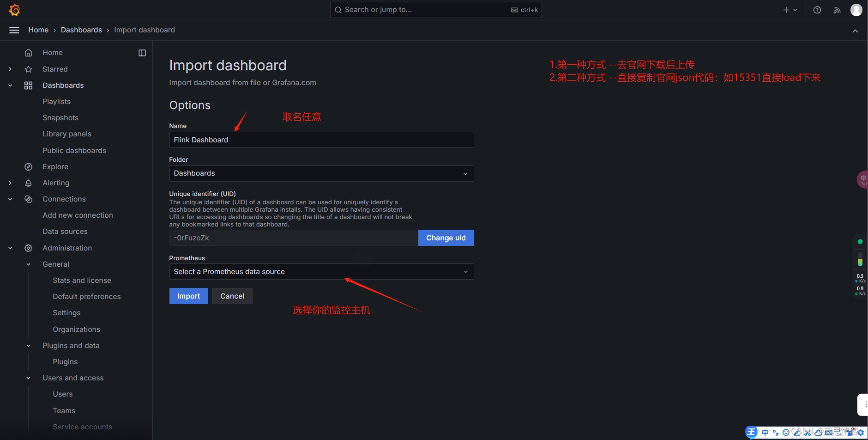The width and height of the screenshot is (868, 440).
Task: Open the Folder dropdown
Action: 321,173
